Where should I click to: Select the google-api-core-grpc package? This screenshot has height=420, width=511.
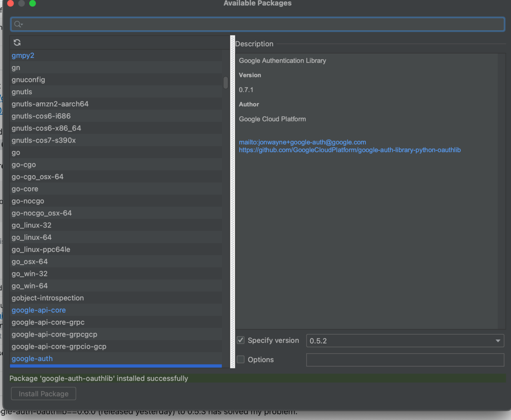tap(116, 322)
